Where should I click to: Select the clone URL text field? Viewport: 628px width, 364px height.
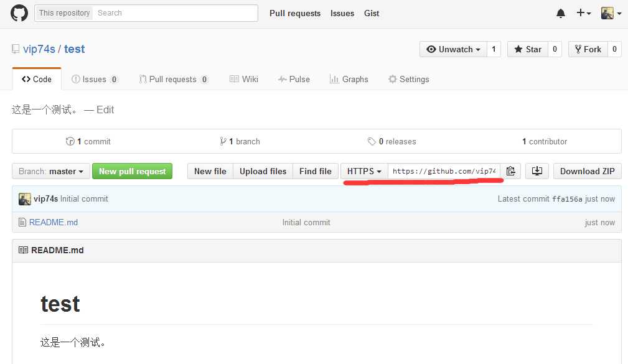(444, 171)
